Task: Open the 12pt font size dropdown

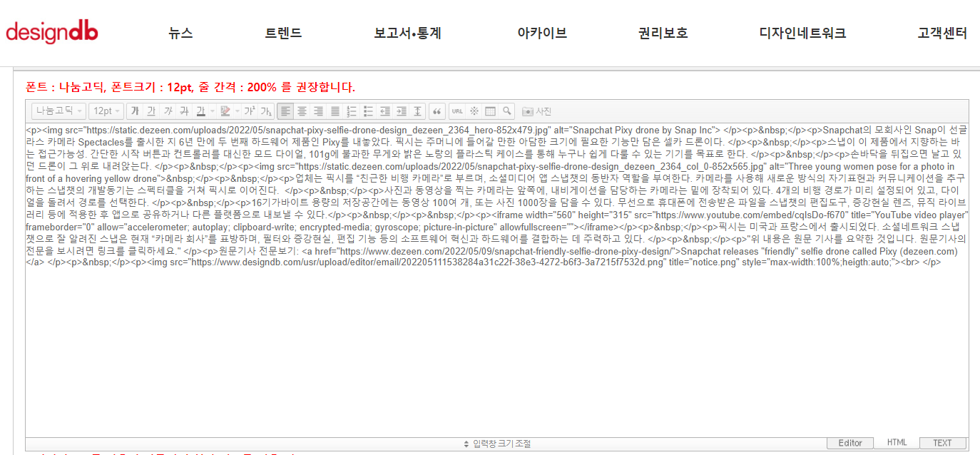Action: (107, 111)
